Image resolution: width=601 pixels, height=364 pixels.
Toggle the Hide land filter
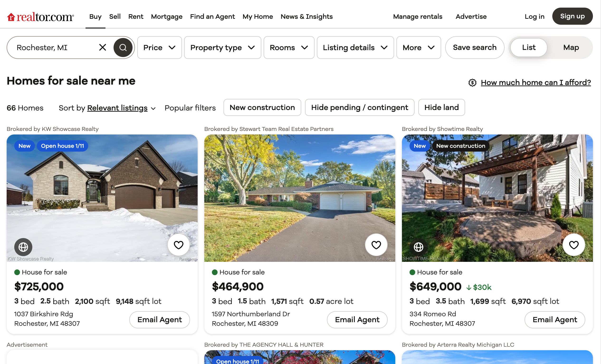(x=441, y=107)
